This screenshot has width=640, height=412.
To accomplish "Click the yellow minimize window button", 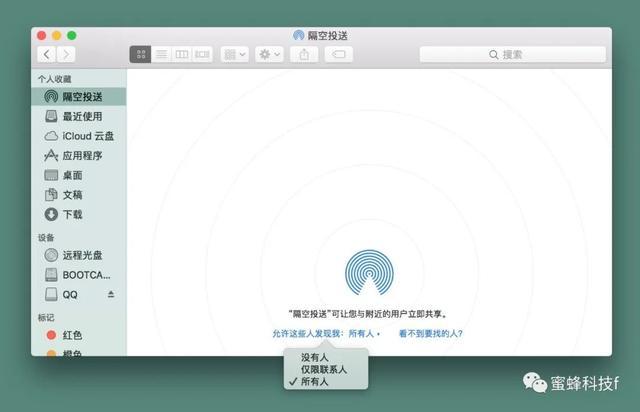I will pos(57,36).
